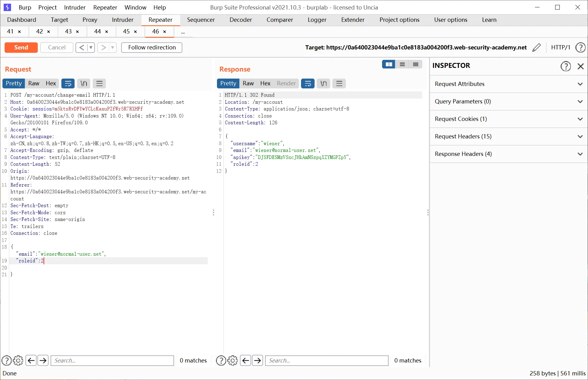Switch response view to Hex
This screenshot has height=380, width=588.
pyautogui.click(x=265, y=83)
